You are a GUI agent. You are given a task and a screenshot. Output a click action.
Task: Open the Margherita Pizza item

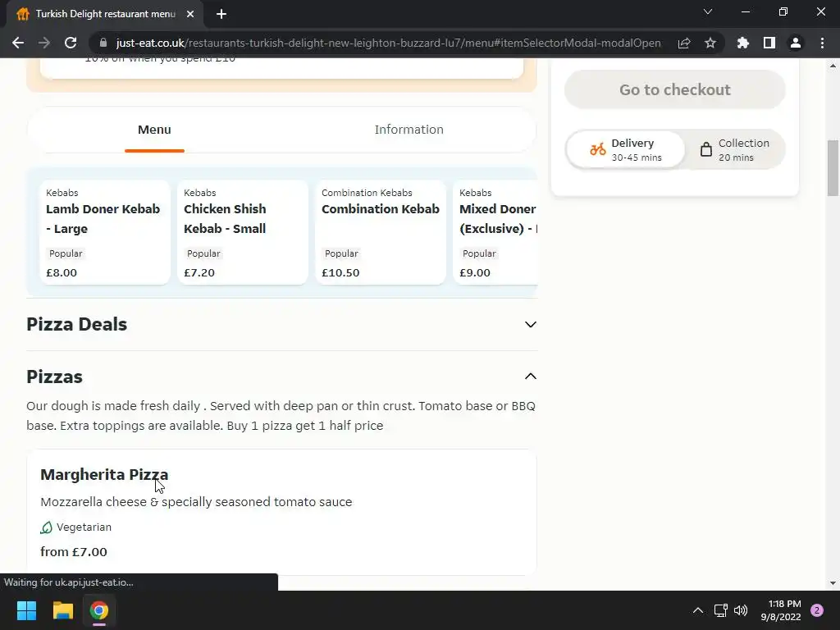tap(282, 512)
